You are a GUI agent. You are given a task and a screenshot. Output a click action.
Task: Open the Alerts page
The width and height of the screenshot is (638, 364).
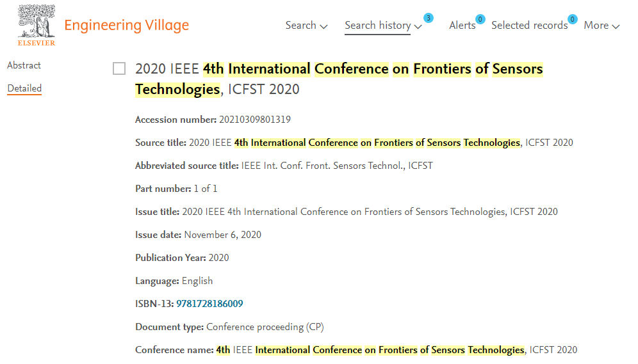[462, 25]
